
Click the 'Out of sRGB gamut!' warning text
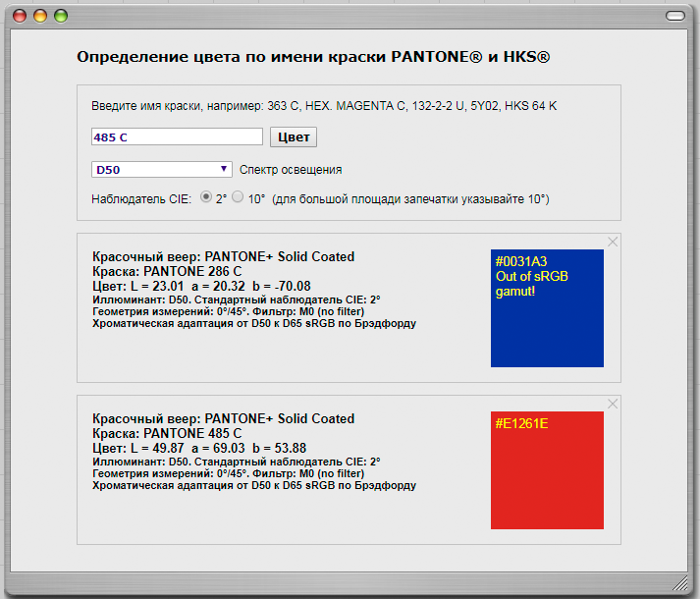(532, 284)
